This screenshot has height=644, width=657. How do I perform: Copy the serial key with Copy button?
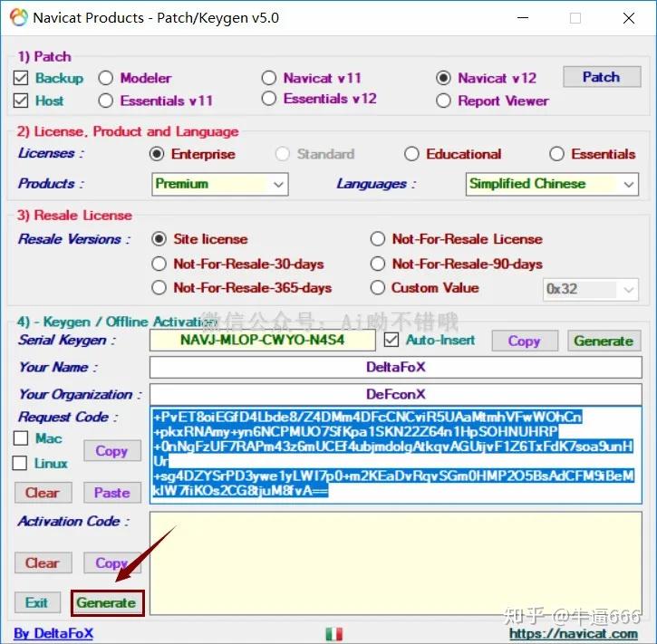tap(525, 341)
